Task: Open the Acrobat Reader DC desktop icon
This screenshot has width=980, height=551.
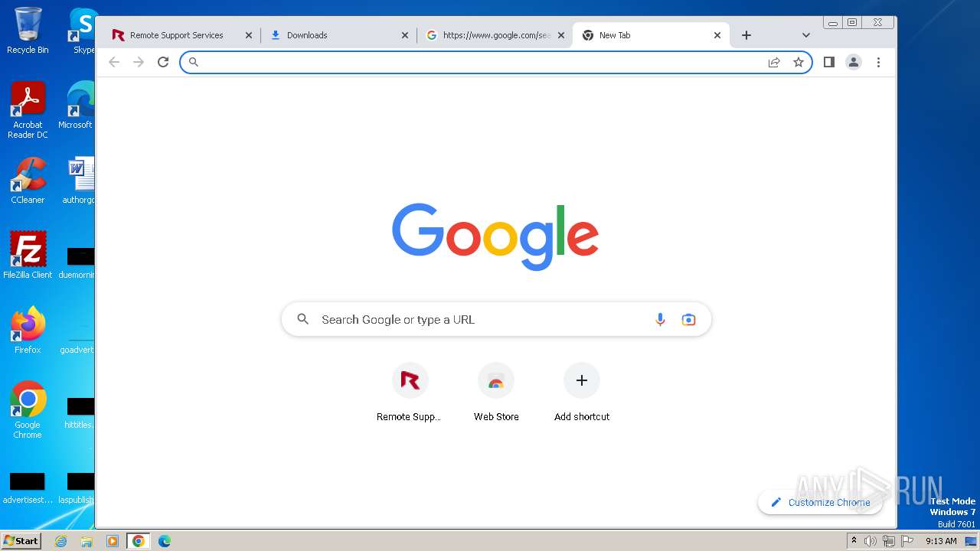Action: [x=28, y=110]
